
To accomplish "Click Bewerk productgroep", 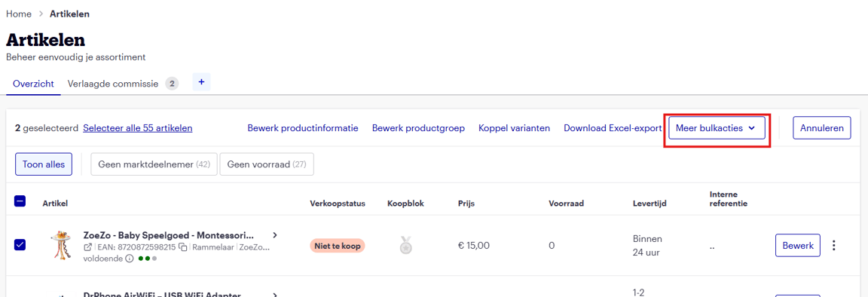I will (x=418, y=128).
